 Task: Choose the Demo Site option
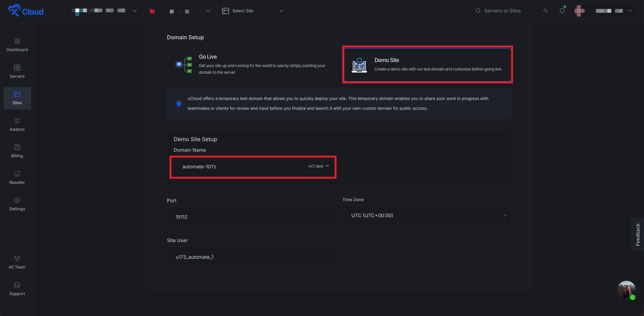pyautogui.click(x=427, y=65)
